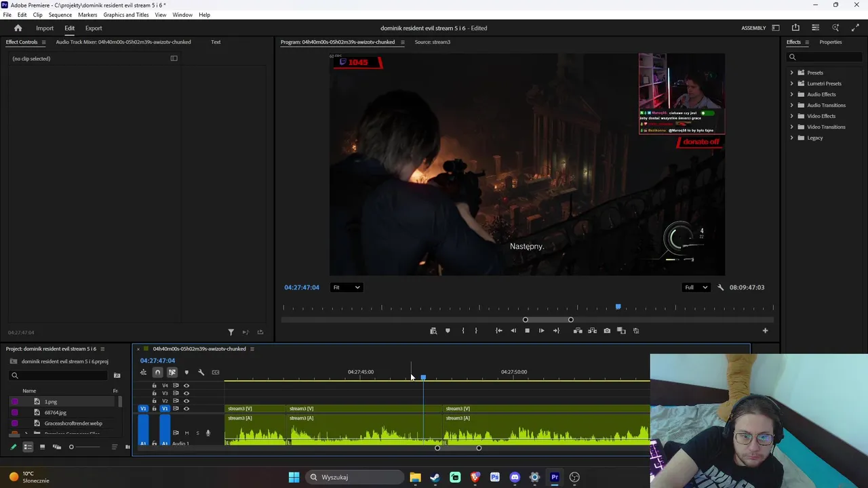Expand the Legacy effects folder
This screenshot has height=488, width=868.
791,138
